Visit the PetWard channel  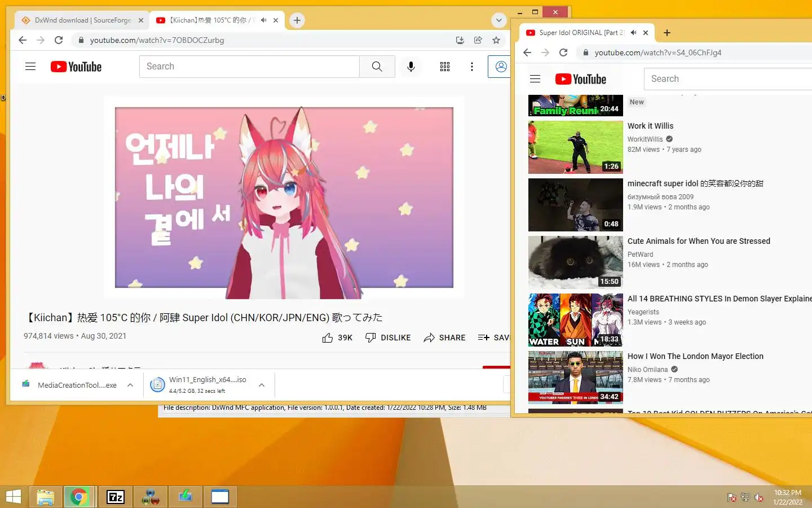coord(641,255)
